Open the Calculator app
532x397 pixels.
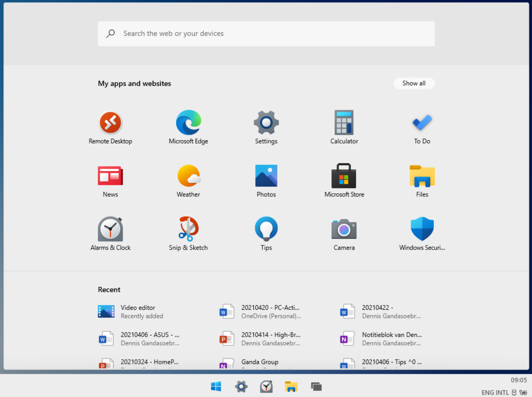click(x=344, y=127)
